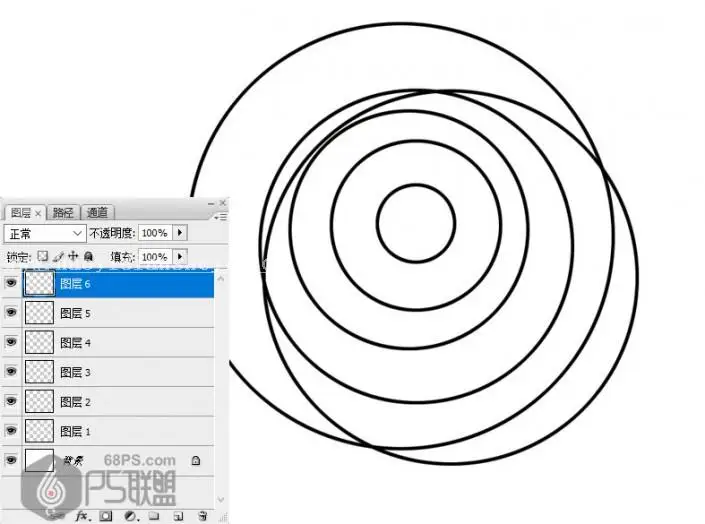Image resolution: width=705 pixels, height=524 pixels.
Task: Lock image pixels brush icon
Action: [x=58, y=256]
